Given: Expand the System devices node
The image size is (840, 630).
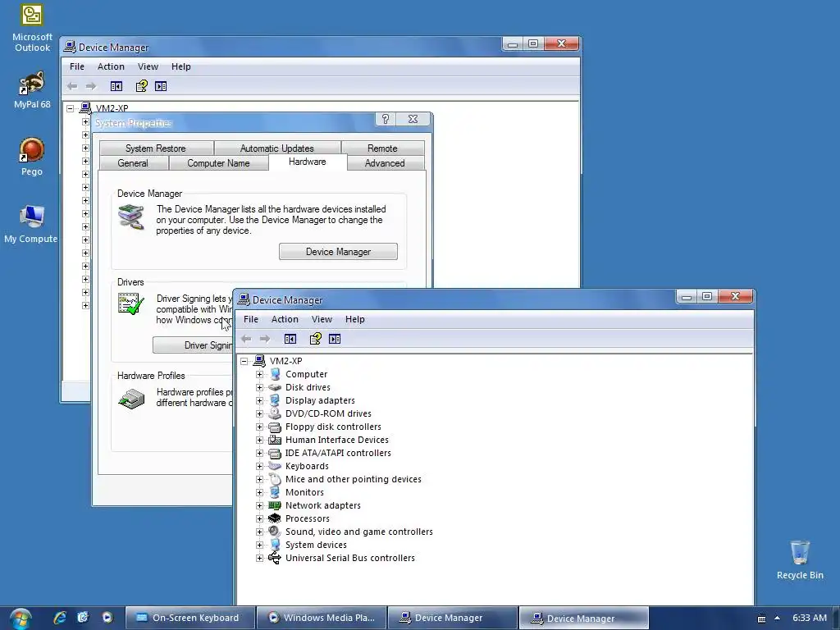Looking at the screenshot, I should click(x=259, y=545).
